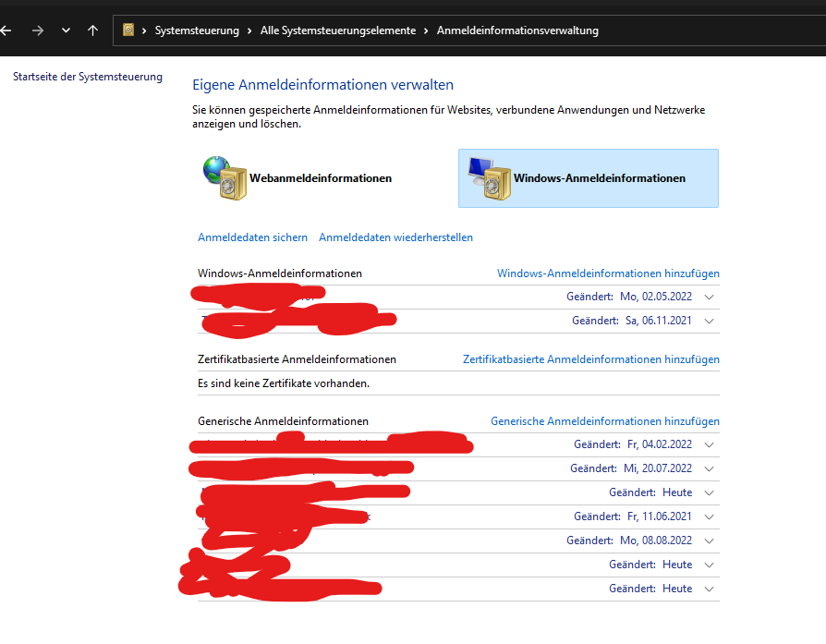Open Windows-Anmeldeinformationen hinzufügen link

click(x=608, y=273)
